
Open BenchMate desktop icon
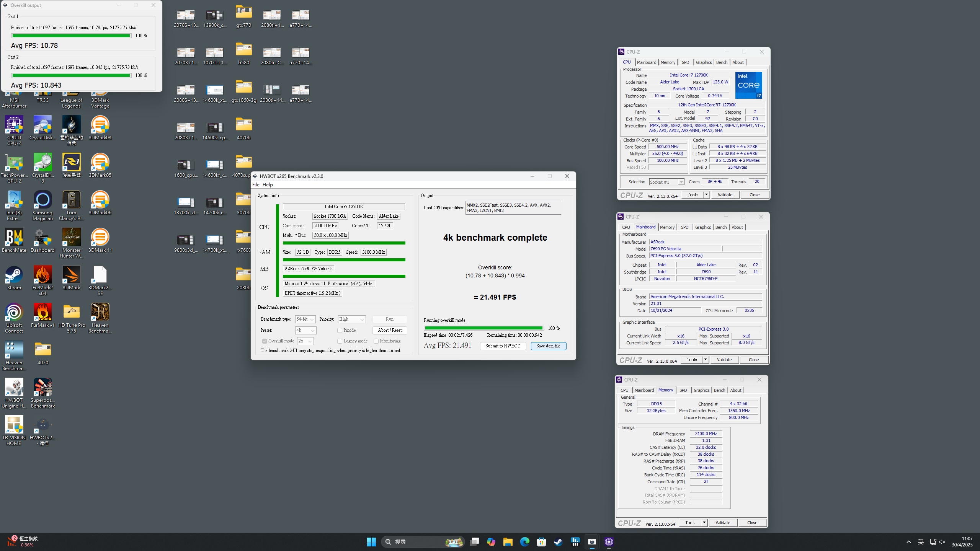pos(14,240)
